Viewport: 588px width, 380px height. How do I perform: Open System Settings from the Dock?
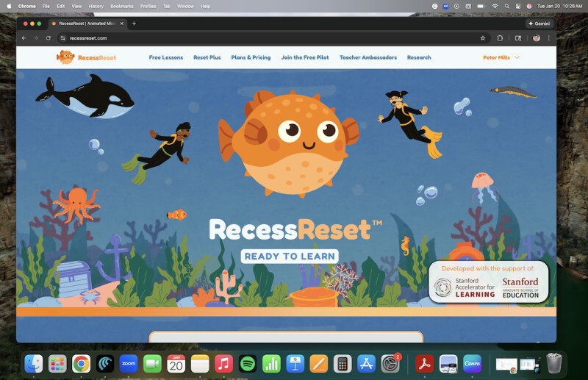pyautogui.click(x=390, y=364)
